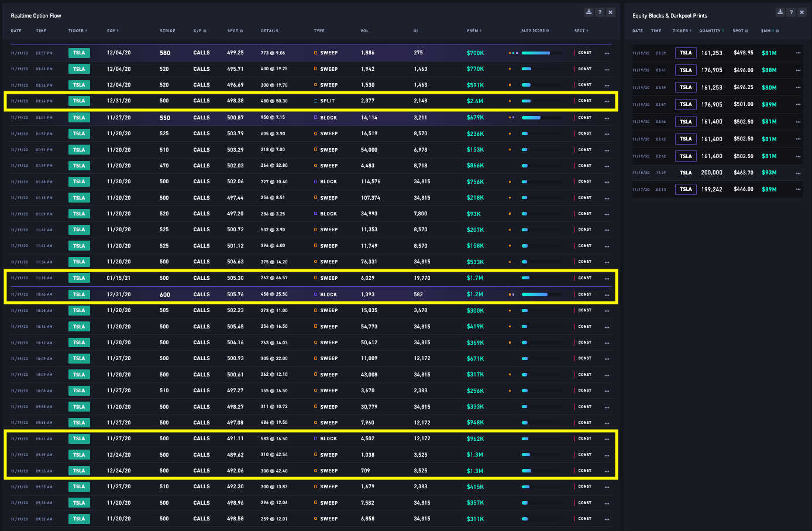This screenshot has width=812, height=531.
Task: Open more options for the 11:39 darkpool print
Action: tap(798, 173)
